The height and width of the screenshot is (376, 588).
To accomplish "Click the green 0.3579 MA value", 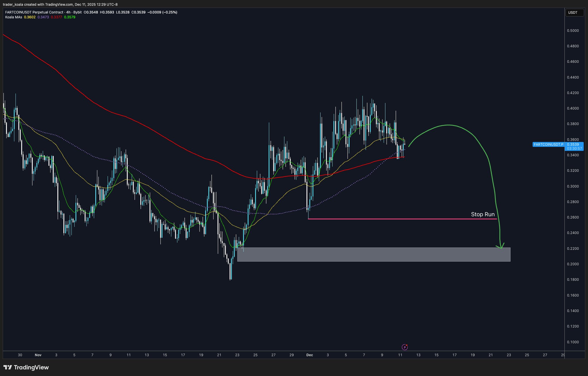I will [x=69, y=17].
